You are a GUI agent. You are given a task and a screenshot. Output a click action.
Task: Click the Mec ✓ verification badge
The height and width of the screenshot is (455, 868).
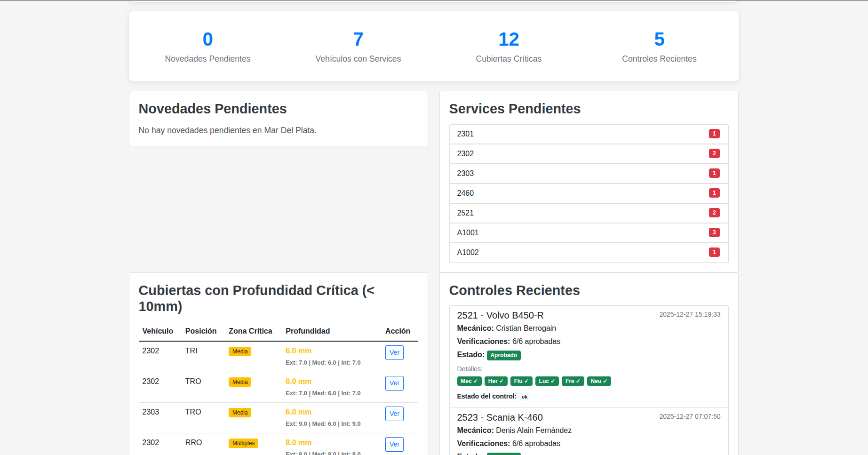469,381
